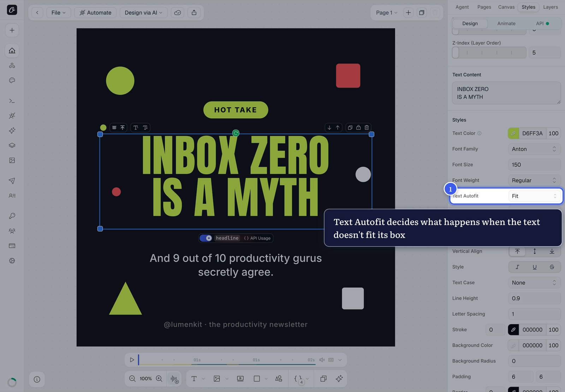Click increase font size T+ icon
Viewport: 565px width, 392px height.
pos(145,128)
